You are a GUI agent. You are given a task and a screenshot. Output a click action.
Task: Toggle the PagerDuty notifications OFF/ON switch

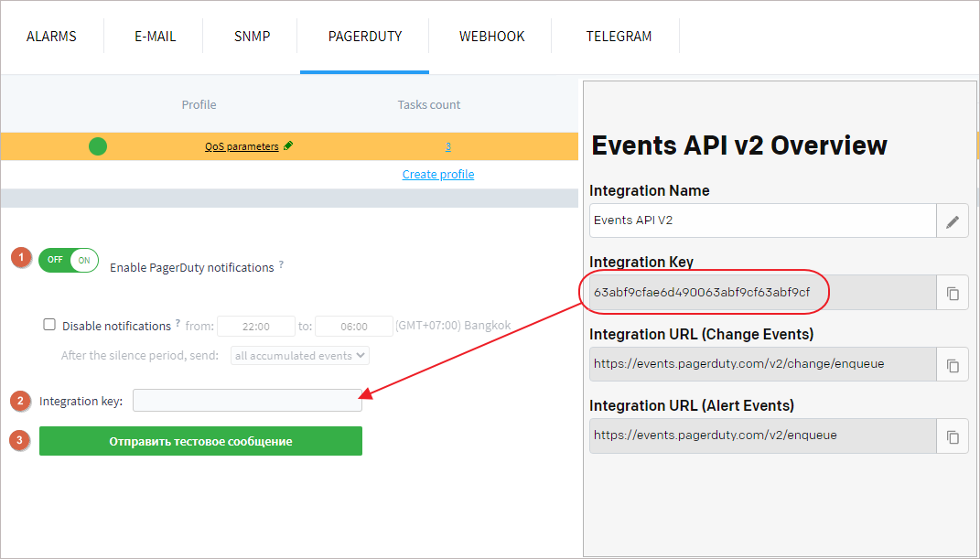68,260
